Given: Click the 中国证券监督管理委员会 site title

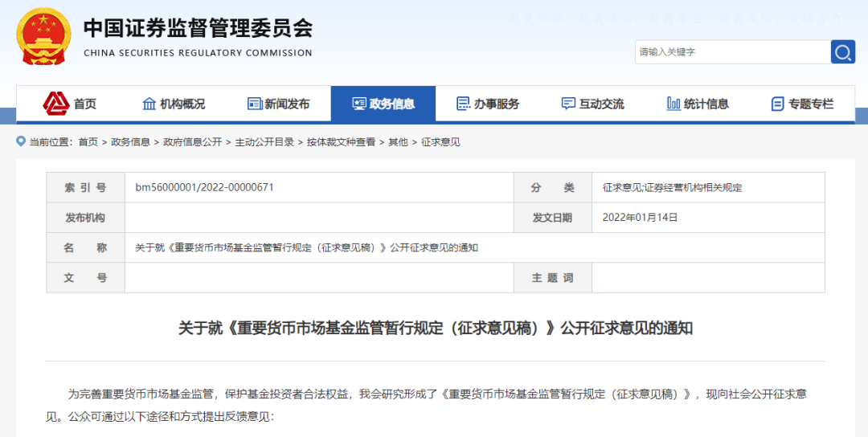Looking at the screenshot, I should [x=199, y=28].
